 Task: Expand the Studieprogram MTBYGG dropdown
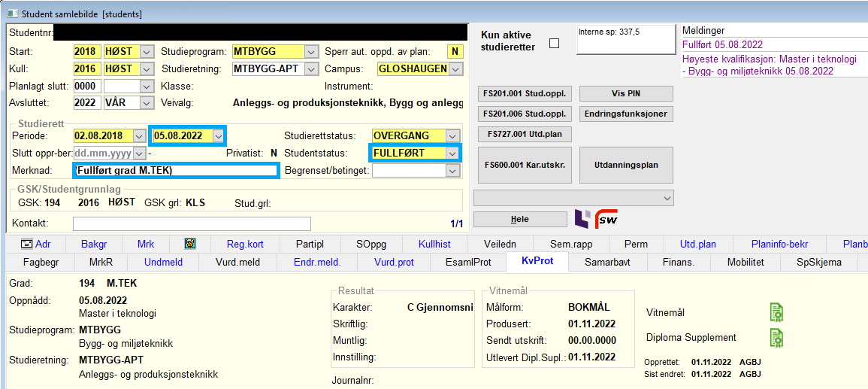click(313, 52)
